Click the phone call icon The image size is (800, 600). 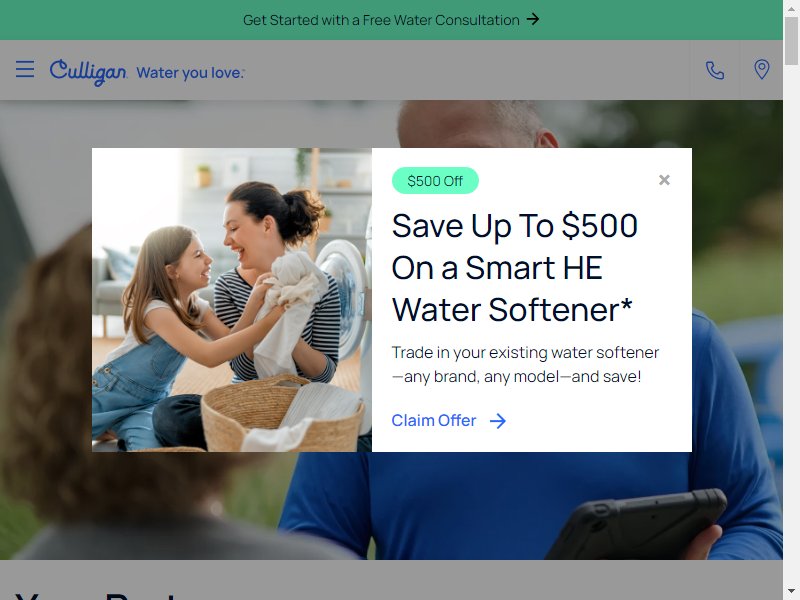click(714, 70)
